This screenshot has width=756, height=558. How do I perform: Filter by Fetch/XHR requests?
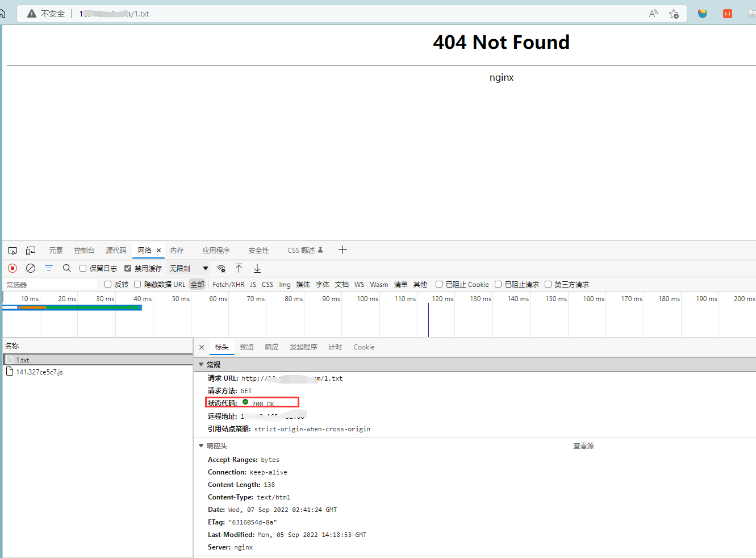click(x=228, y=285)
